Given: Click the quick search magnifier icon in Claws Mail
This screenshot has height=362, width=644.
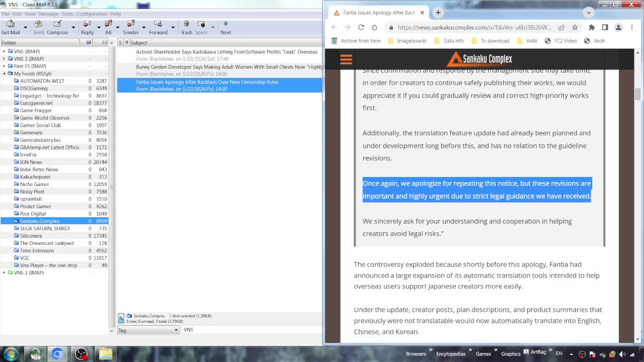Looking at the screenshot, I should point(121,318).
